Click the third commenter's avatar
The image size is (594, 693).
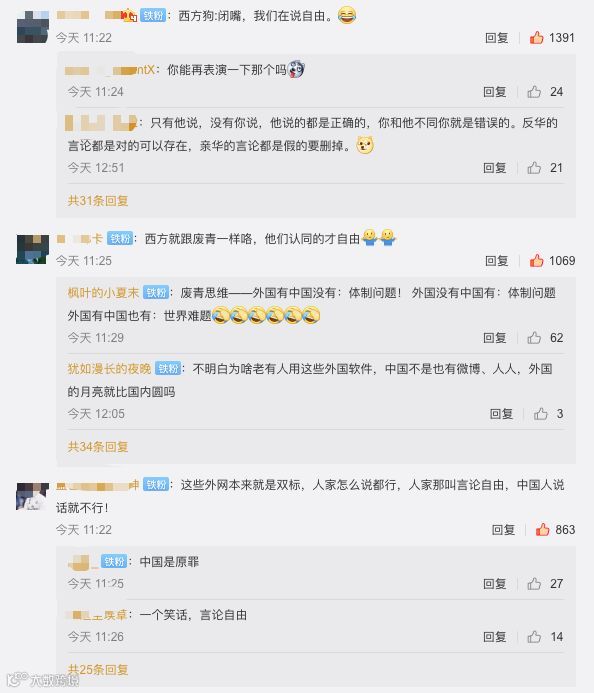[x=33, y=496]
